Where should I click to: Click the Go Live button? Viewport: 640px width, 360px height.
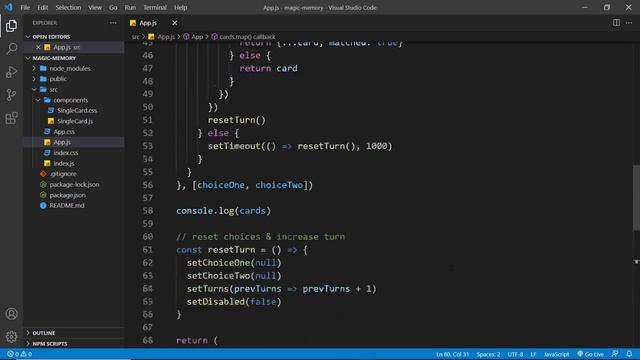(x=591, y=354)
